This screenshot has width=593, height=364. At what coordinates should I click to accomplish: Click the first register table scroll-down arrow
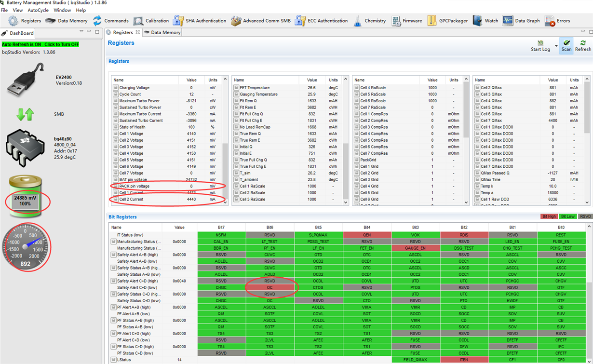point(225,202)
